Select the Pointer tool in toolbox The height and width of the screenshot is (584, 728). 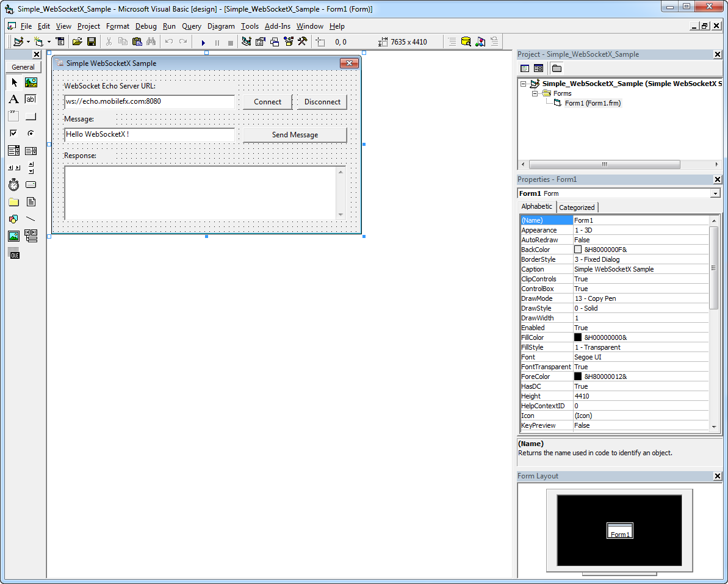(x=14, y=82)
